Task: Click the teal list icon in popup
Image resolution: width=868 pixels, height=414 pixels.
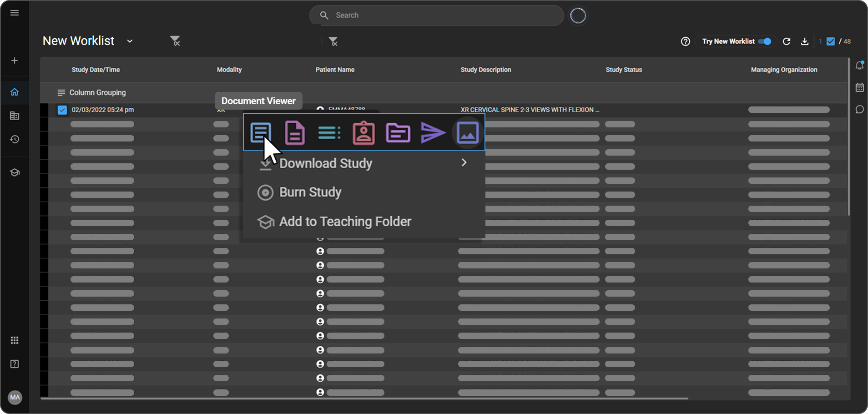Action: click(329, 133)
